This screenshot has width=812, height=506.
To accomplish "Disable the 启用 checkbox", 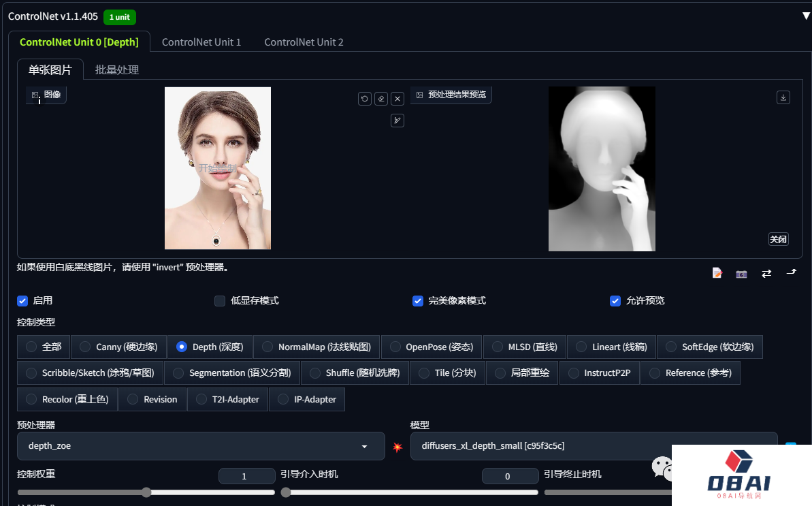I will 22,300.
